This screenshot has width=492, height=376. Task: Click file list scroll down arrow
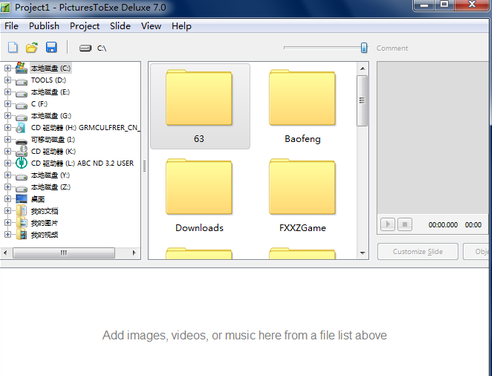[362, 253]
